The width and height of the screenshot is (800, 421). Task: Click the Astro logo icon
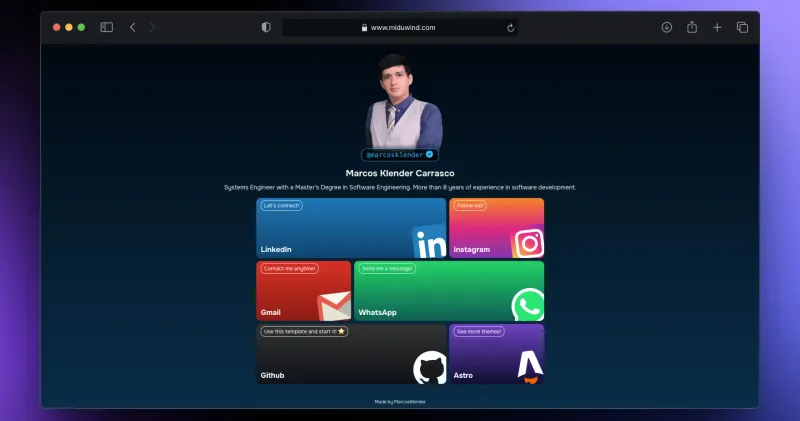point(529,368)
